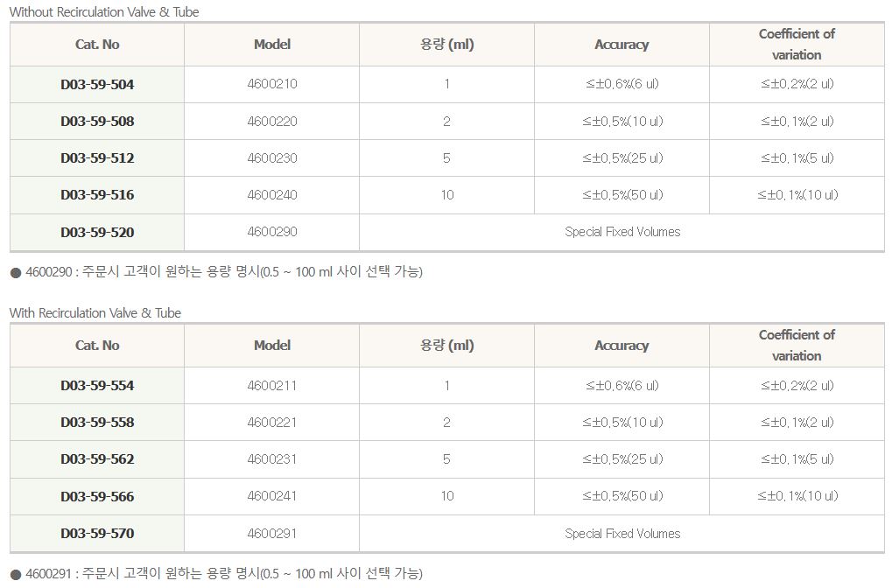Click catalog number D03-59-554
Screen dimensions: 892x588
pyautogui.click(x=97, y=386)
